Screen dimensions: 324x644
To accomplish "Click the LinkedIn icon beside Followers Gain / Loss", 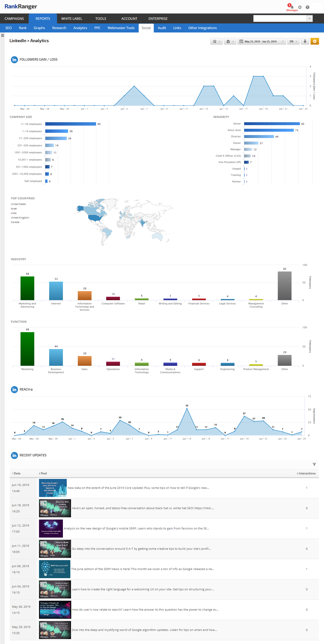I will (x=14, y=60).
